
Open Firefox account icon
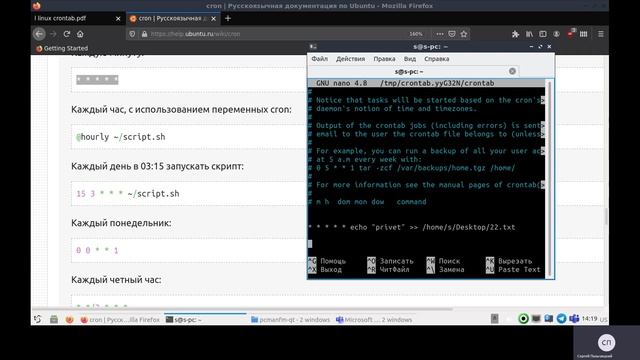[x=556, y=34]
